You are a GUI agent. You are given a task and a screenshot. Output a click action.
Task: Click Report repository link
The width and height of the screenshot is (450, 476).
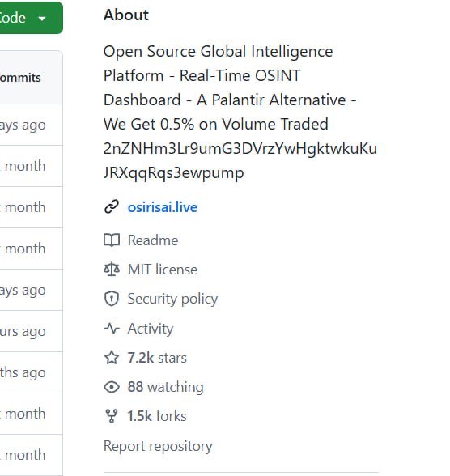[158, 446]
